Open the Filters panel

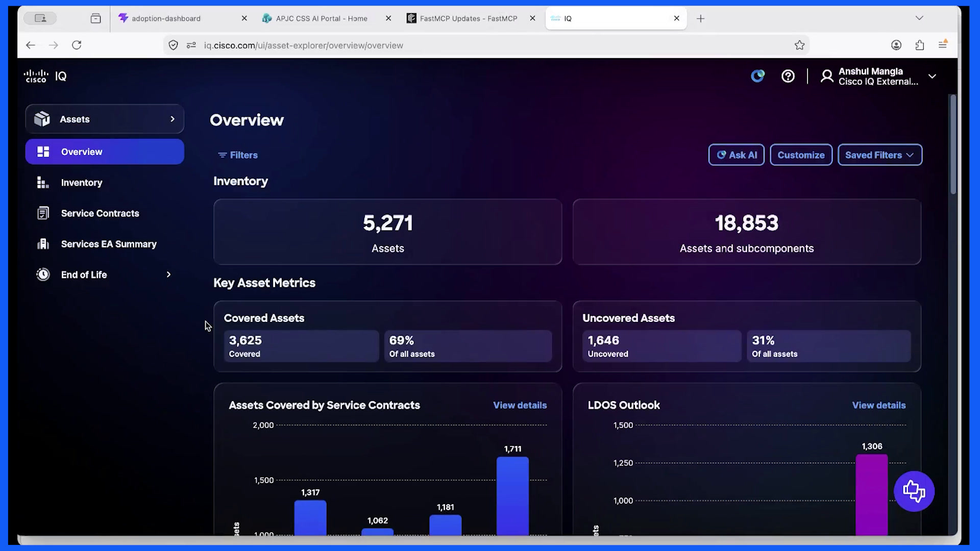[238, 155]
